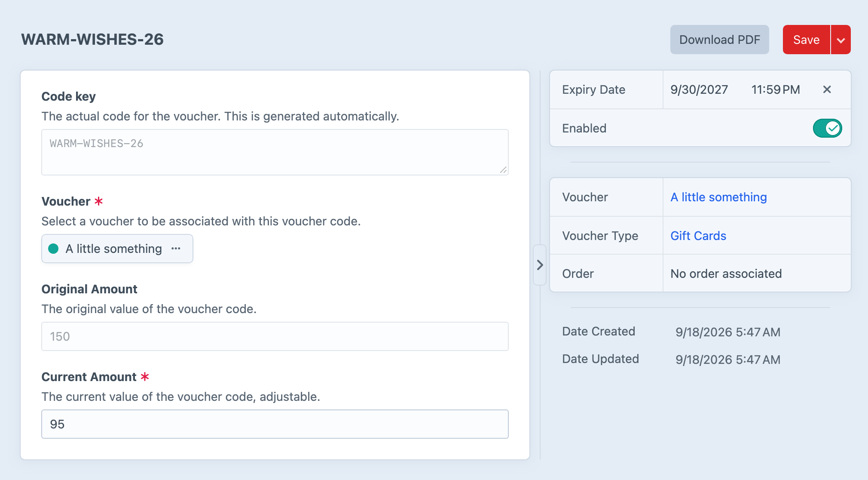The image size is (868, 480).
Task: Edit the expiry date 9/30/2027 field
Action: [699, 89]
